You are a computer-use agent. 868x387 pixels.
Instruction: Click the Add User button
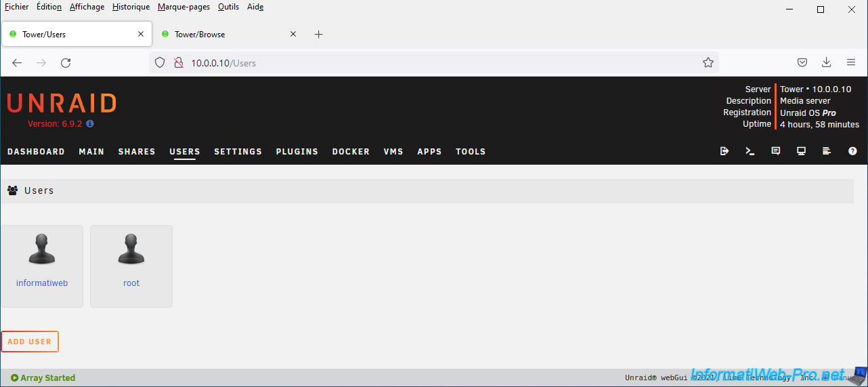click(x=30, y=342)
